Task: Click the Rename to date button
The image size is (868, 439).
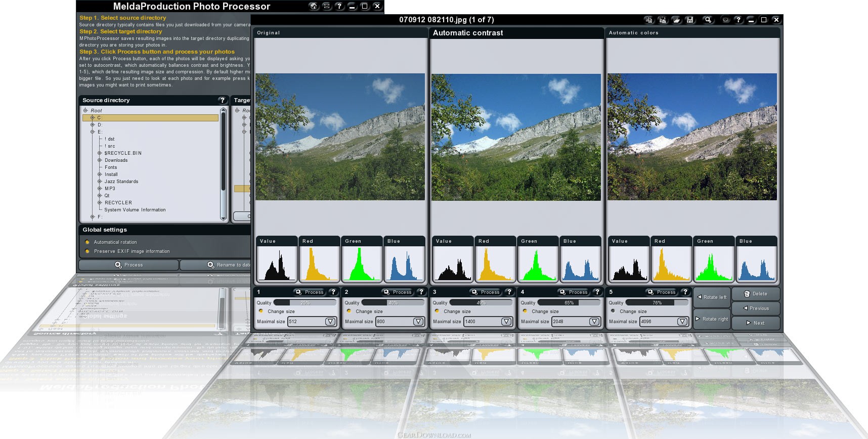Action: pyautogui.click(x=216, y=265)
